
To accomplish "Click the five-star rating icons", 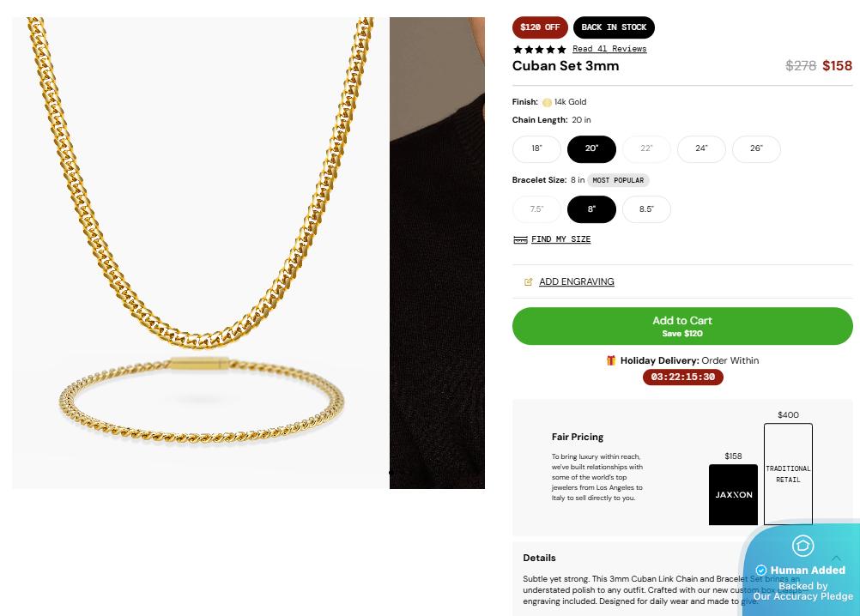I will 539,49.
